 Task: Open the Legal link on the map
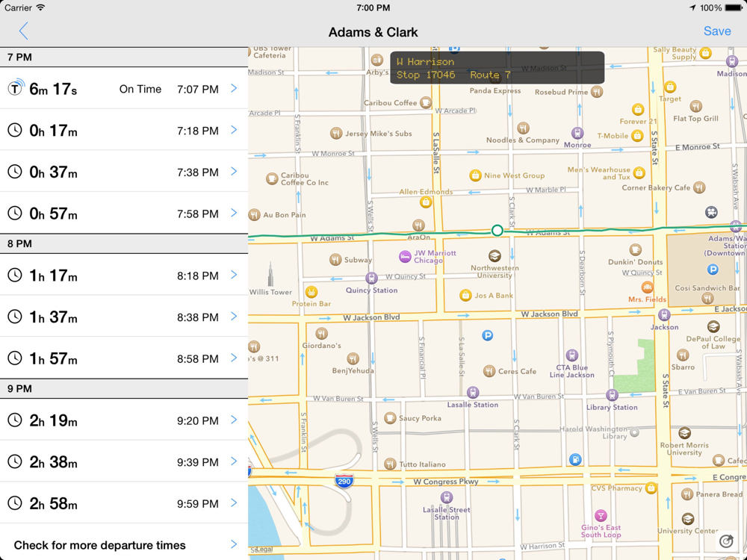[x=263, y=550]
